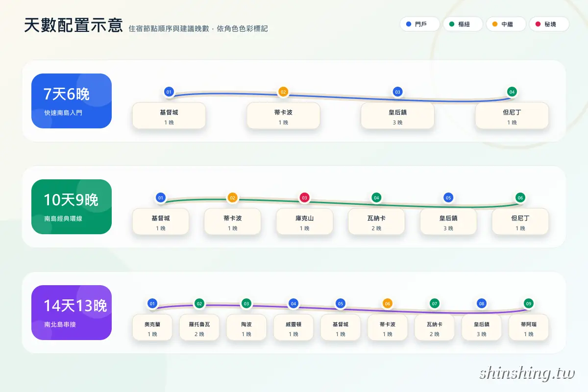
Task: Select 基督城 stop card in 14天13晚 row
Action: 341,327
